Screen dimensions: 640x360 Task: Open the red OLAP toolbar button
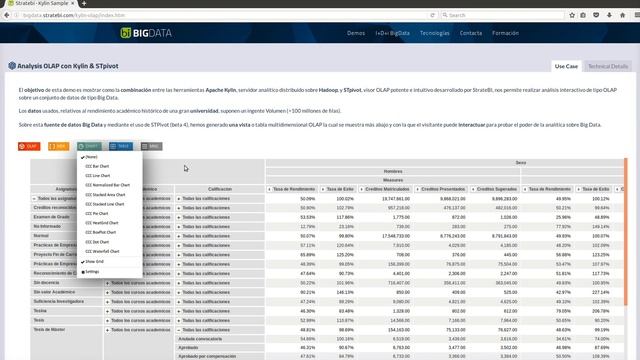point(29,146)
